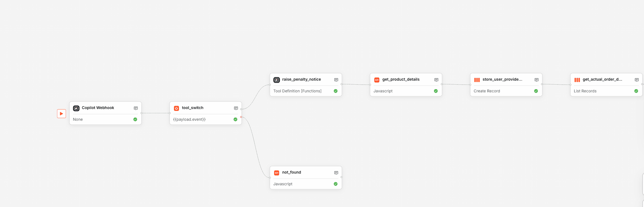Open comment on tool_switch node
This screenshot has height=207, width=644.
(236, 108)
